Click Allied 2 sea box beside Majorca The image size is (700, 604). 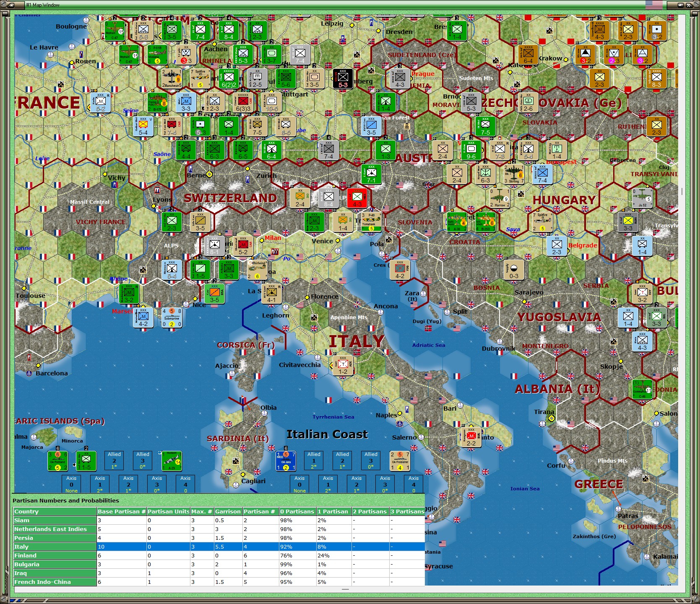114,461
